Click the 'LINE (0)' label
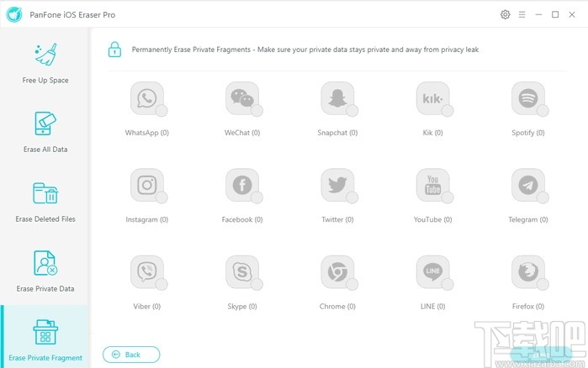 tap(432, 307)
